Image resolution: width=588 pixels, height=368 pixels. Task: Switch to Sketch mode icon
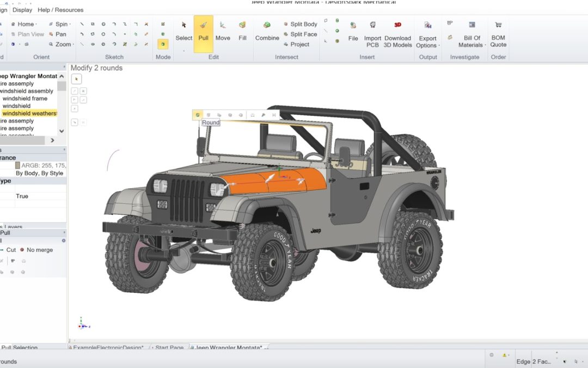tap(163, 24)
